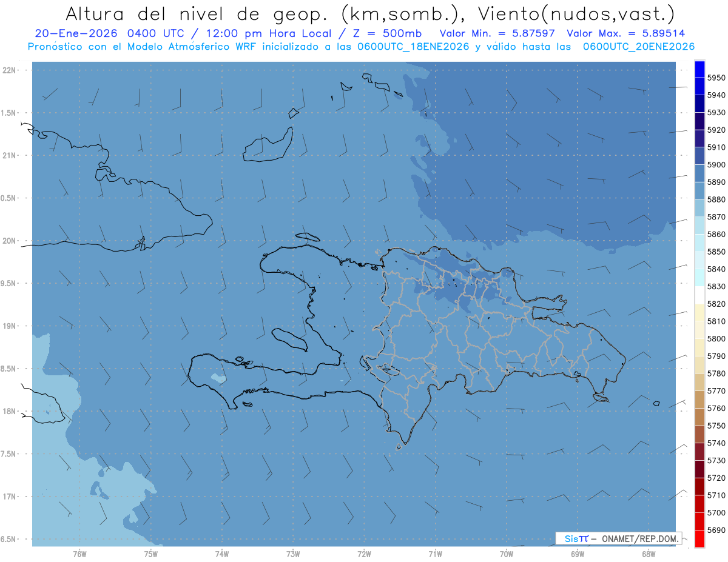
Task: Click the '5800' legend value
Action: point(716,339)
